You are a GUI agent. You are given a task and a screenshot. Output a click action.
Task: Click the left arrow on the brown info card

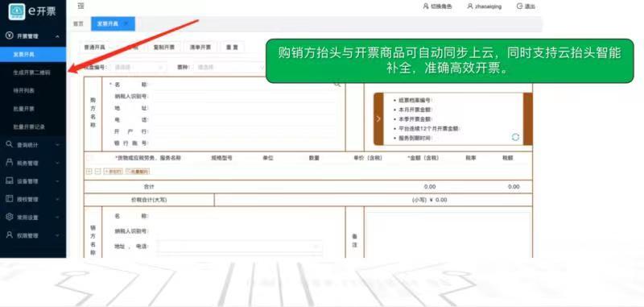click(378, 118)
